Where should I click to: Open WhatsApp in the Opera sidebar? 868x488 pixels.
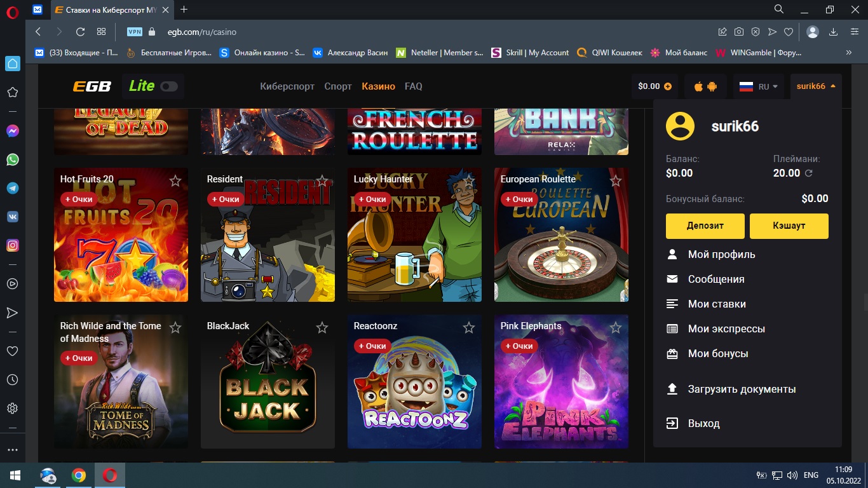point(12,159)
